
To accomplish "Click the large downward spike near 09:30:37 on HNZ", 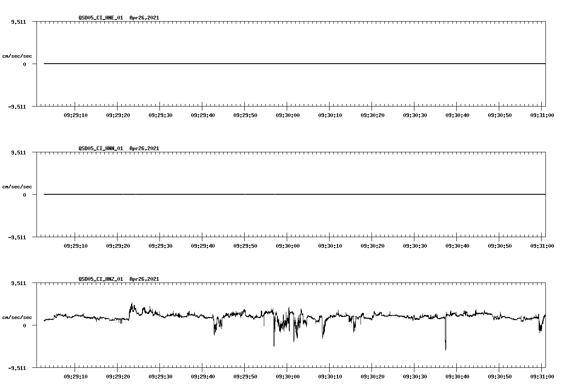I will pyautogui.click(x=445, y=339).
